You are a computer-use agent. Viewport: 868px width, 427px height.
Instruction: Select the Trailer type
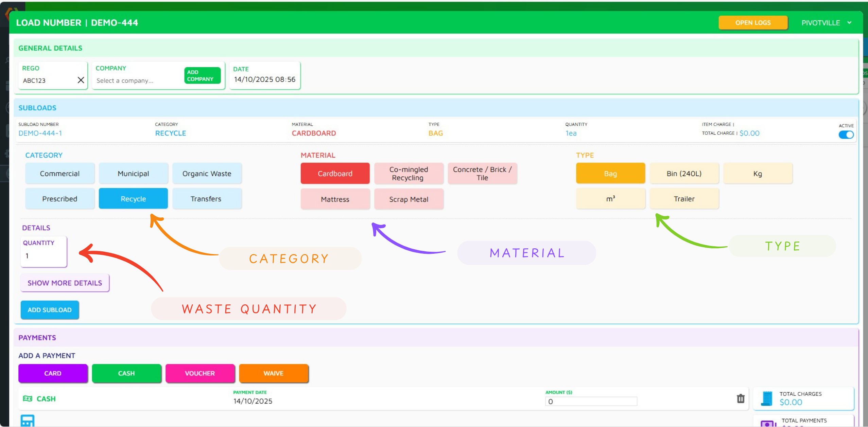click(x=684, y=199)
